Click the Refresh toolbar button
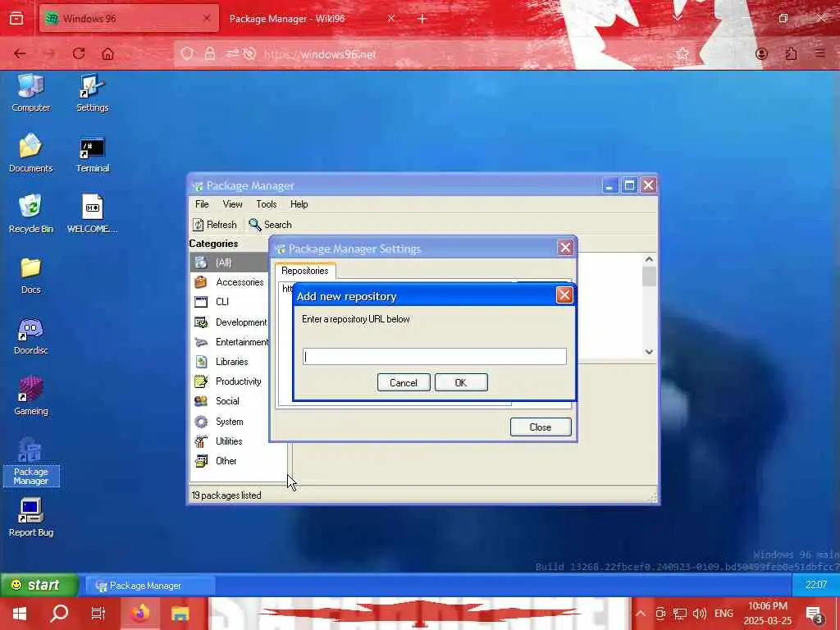 (x=214, y=225)
